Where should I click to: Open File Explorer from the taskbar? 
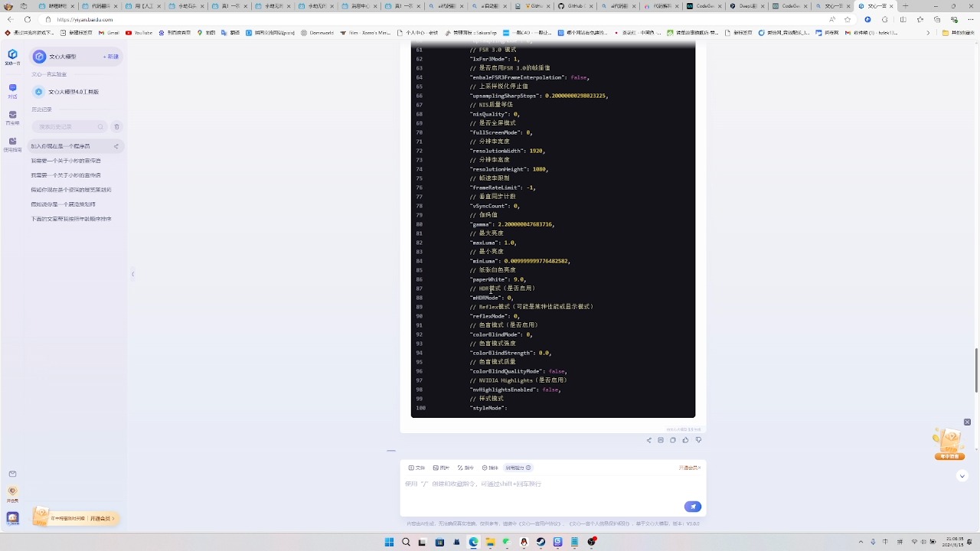coord(490,542)
